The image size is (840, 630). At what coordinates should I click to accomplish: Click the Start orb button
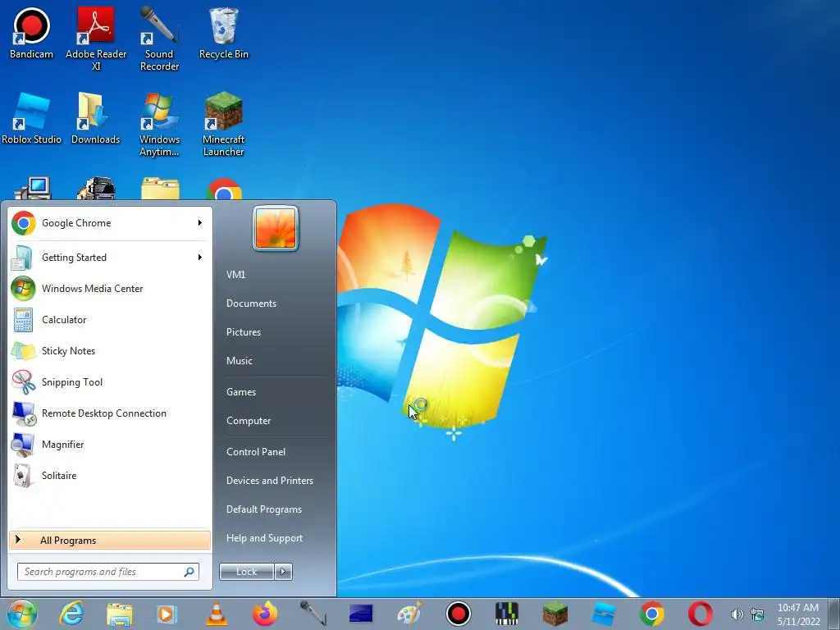pyautogui.click(x=22, y=614)
